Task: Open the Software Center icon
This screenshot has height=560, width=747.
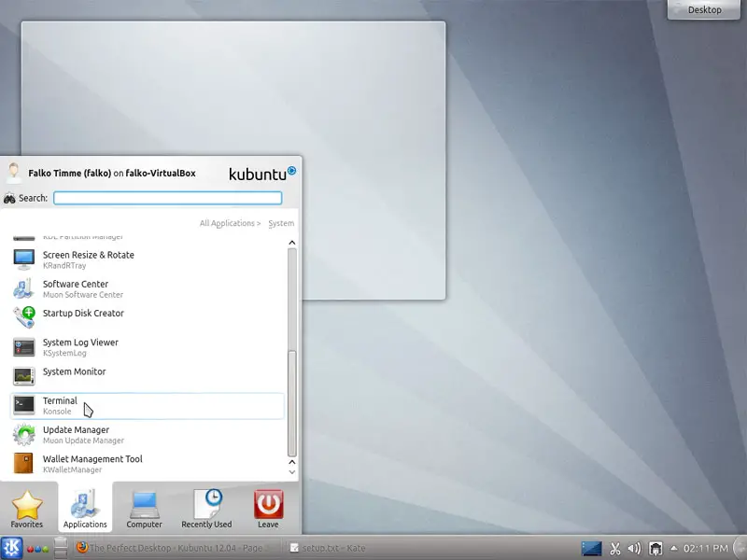Action: [x=23, y=289]
